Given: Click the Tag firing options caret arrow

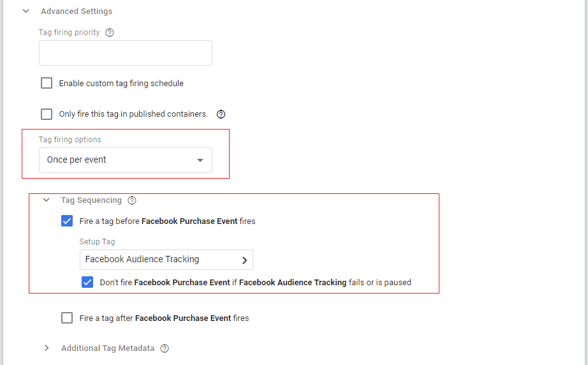Looking at the screenshot, I should pos(200,160).
